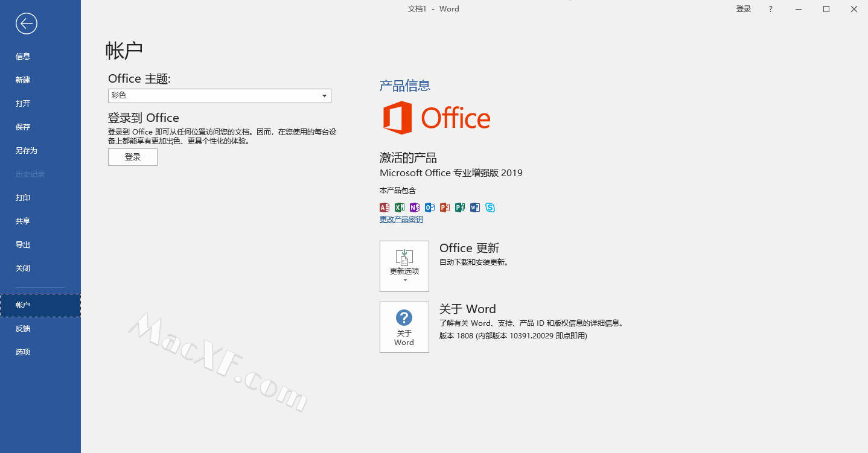Viewport: 868px width, 453px height.
Task: Open the 共享 page
Action: click(x=40, y=221)
